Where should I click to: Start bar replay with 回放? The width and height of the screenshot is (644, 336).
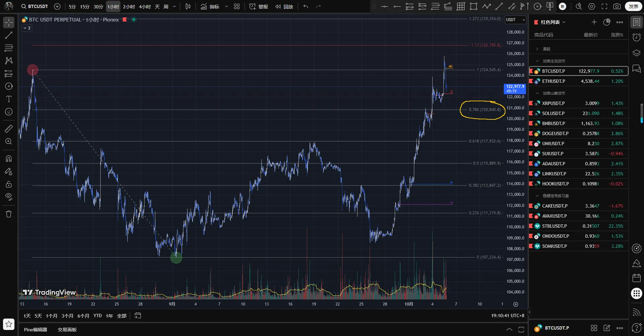click(x=284, y=6)
